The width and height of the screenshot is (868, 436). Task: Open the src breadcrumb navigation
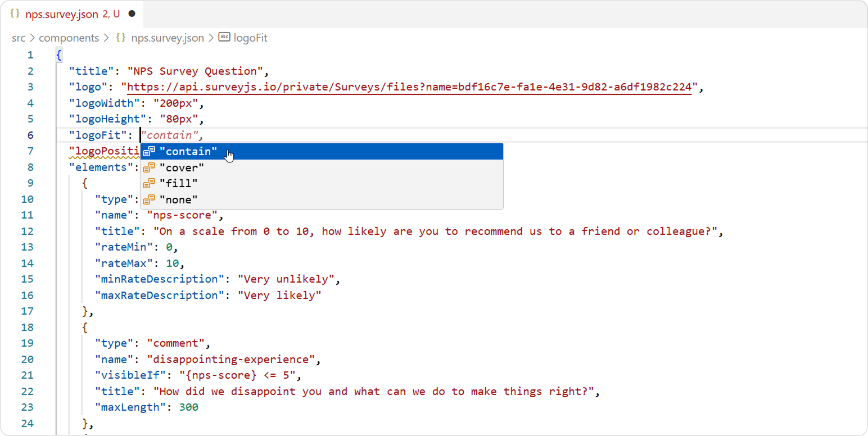tap(19, 37)
